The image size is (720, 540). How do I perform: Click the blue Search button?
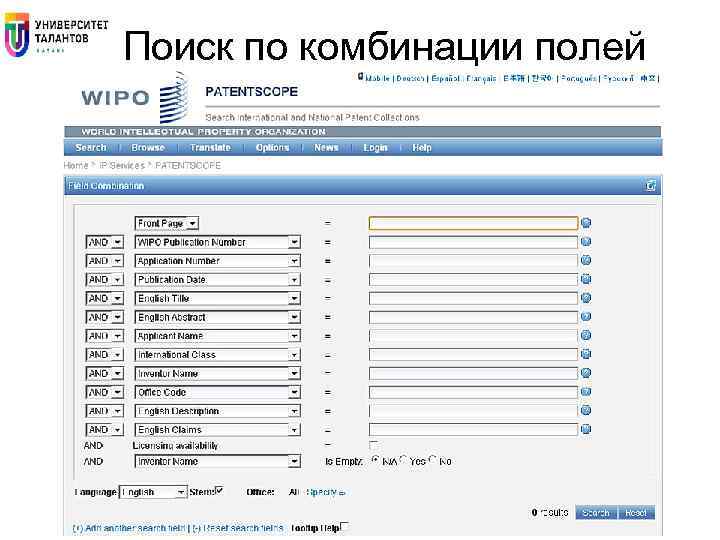tap(596, 512)
